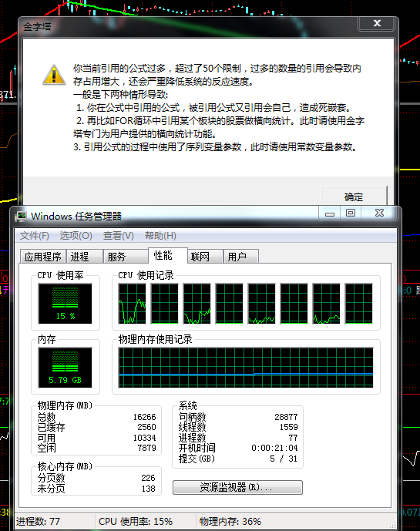The width and height of the screenshot is (420, 531).
Task: Click the 线程数 value 1559
Action: tap(288, 427)
